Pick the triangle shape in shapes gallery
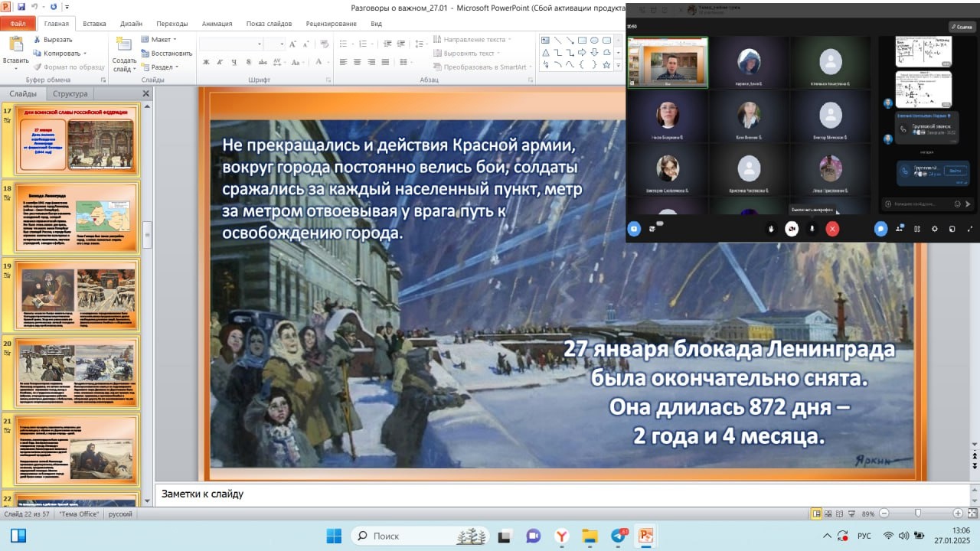 click(x=545, y=52)
